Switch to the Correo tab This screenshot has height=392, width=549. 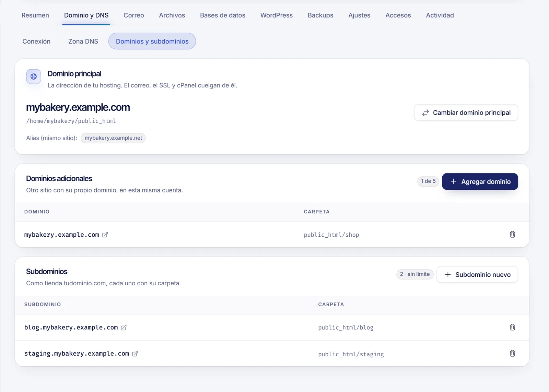134,15
